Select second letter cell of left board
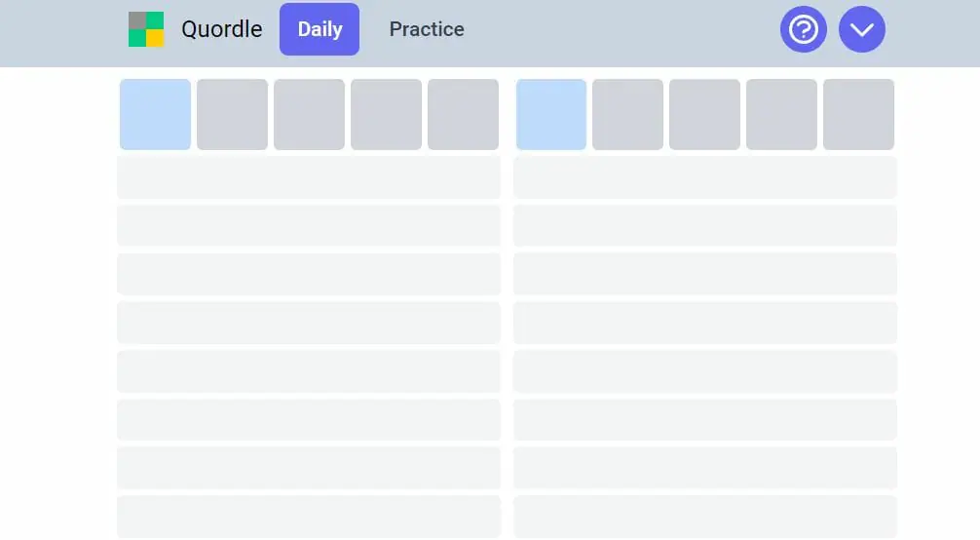The image size is (980, 540). pos(232,115)
